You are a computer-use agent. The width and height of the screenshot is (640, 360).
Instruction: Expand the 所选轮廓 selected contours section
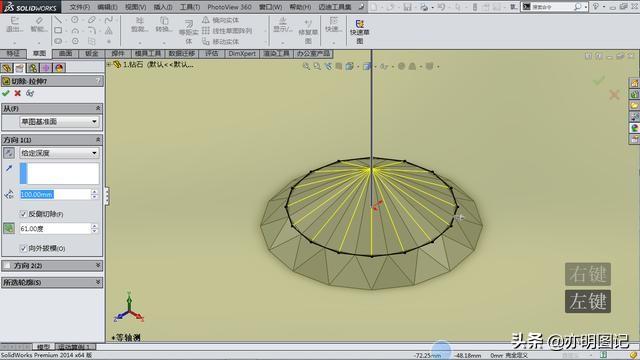click(52, 282)
